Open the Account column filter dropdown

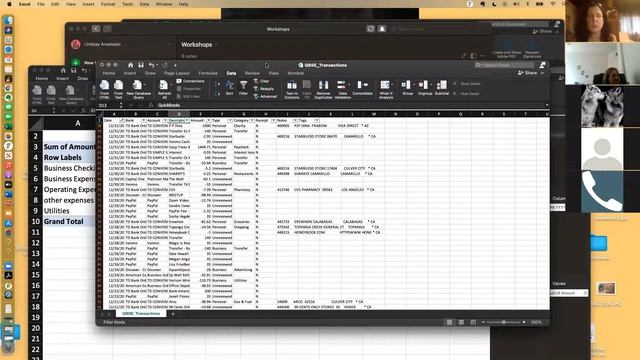165,120
